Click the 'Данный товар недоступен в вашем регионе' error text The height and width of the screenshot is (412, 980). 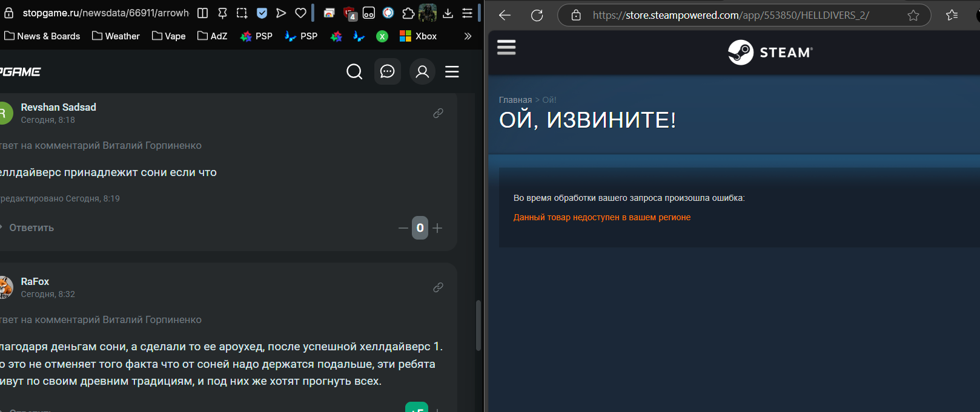point(602,217)
